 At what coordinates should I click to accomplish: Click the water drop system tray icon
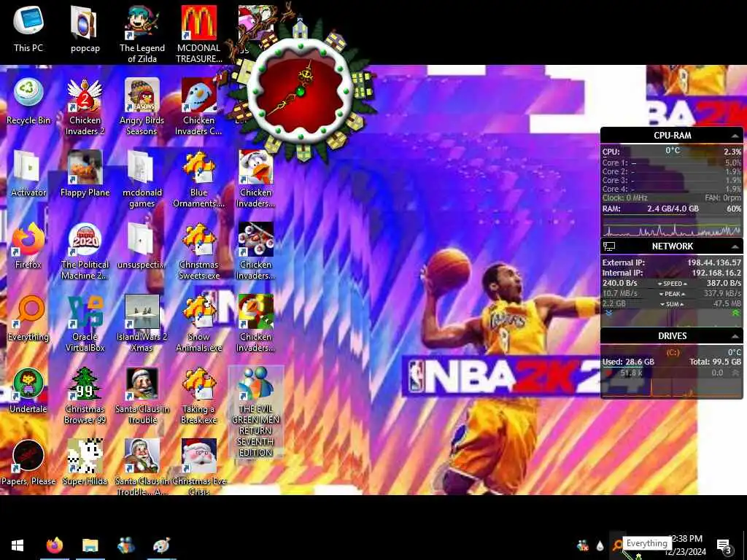click(600, 545)
